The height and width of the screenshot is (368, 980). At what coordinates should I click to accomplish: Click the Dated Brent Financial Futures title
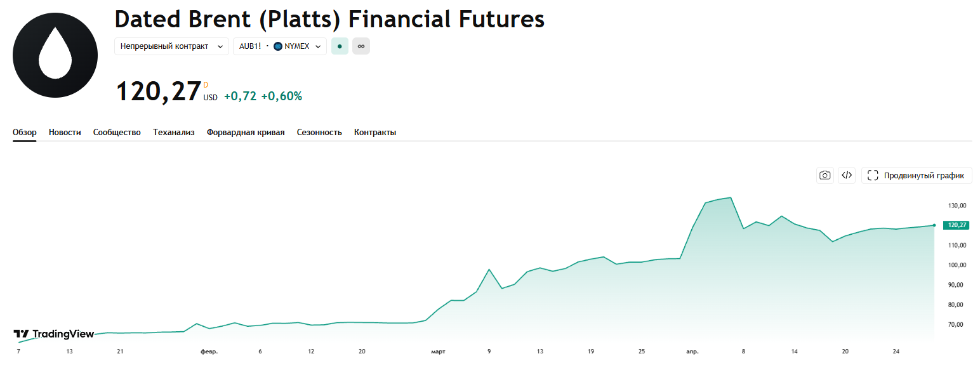pyautogui.click(x=329, y=20)
